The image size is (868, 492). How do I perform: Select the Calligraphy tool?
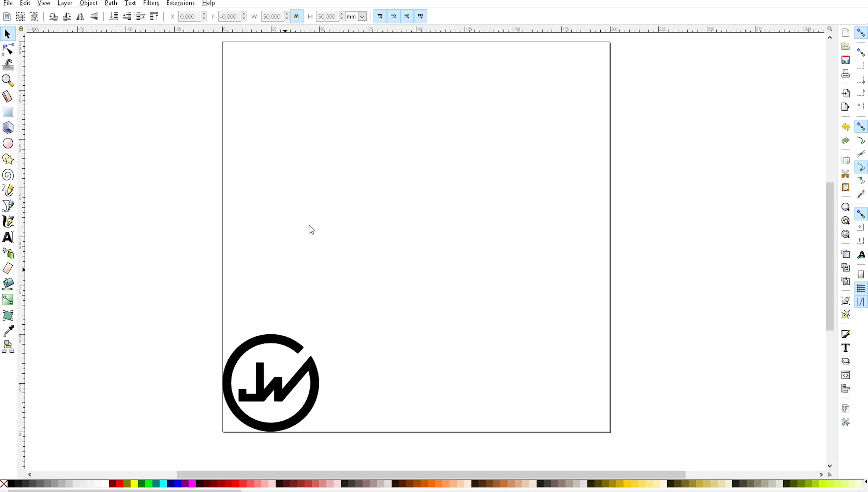tap(7, 222)
